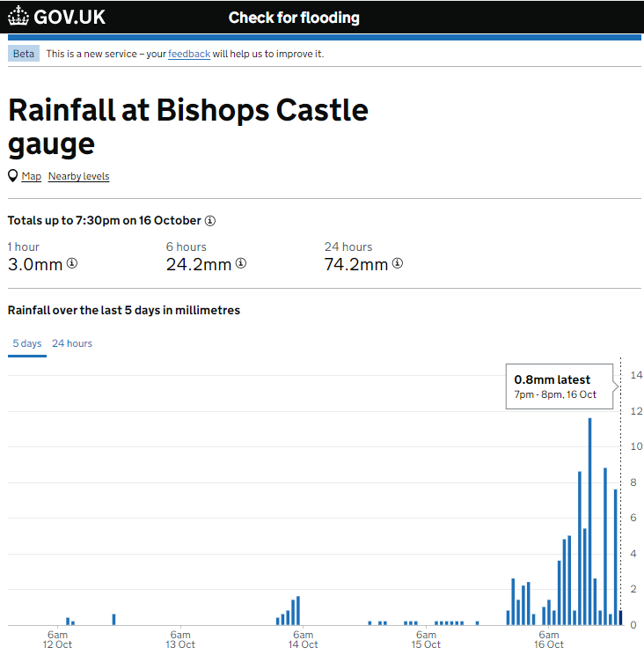Click the 6am 15 Oct axis label

(x=426, y=639)
